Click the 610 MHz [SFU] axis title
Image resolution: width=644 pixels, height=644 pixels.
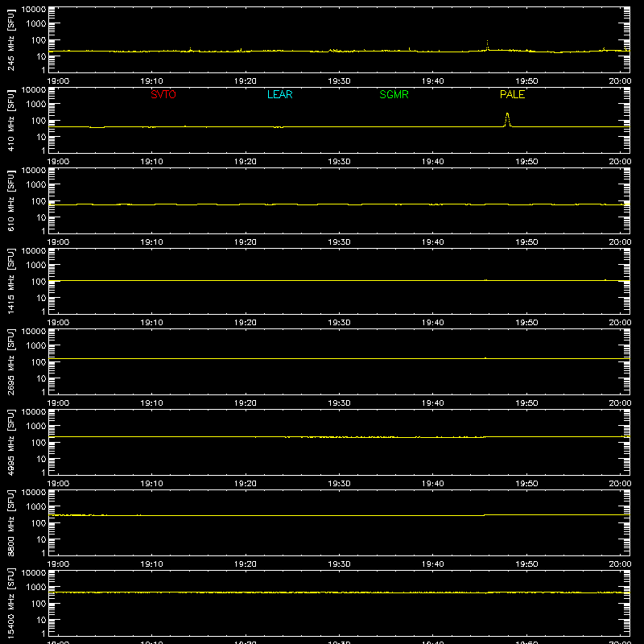coord(10,200)
